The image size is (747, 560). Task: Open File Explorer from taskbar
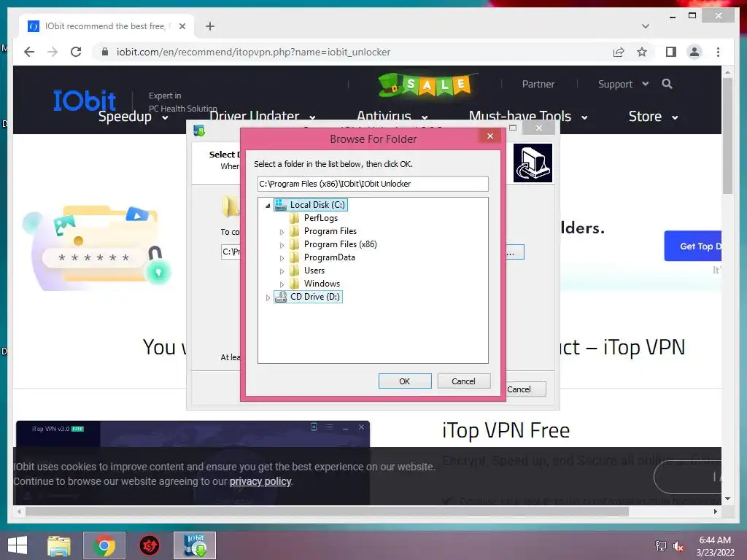59,545
